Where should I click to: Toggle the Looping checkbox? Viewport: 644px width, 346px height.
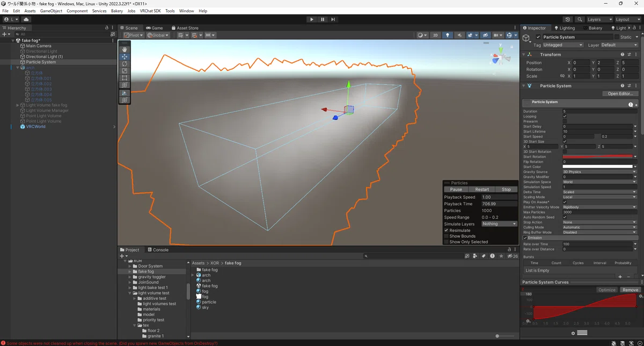pyautogui.click(x=565, y=117)
